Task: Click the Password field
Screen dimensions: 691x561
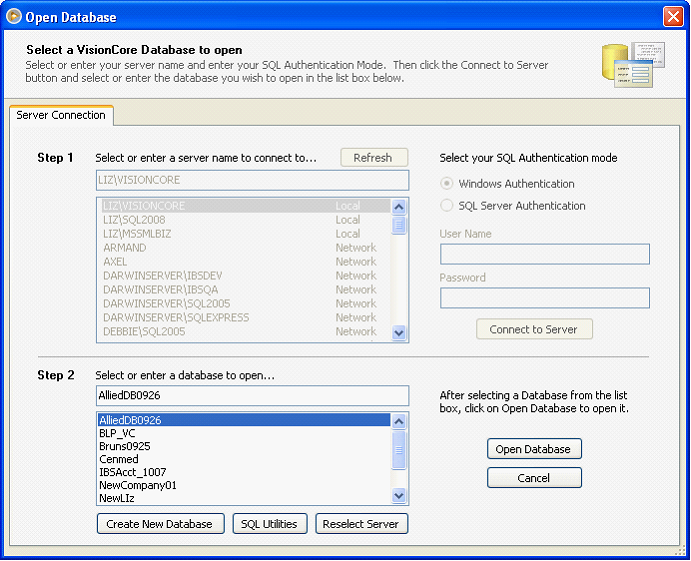Action: coord(545,298)
